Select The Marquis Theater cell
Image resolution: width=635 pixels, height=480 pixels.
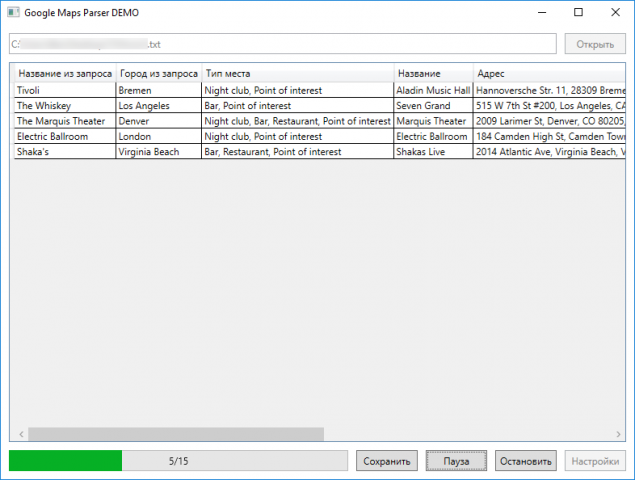(x=65, y=121)
